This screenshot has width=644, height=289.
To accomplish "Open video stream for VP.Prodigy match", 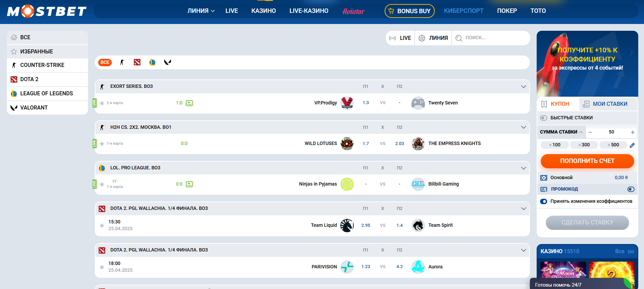I will pos(189,103).
